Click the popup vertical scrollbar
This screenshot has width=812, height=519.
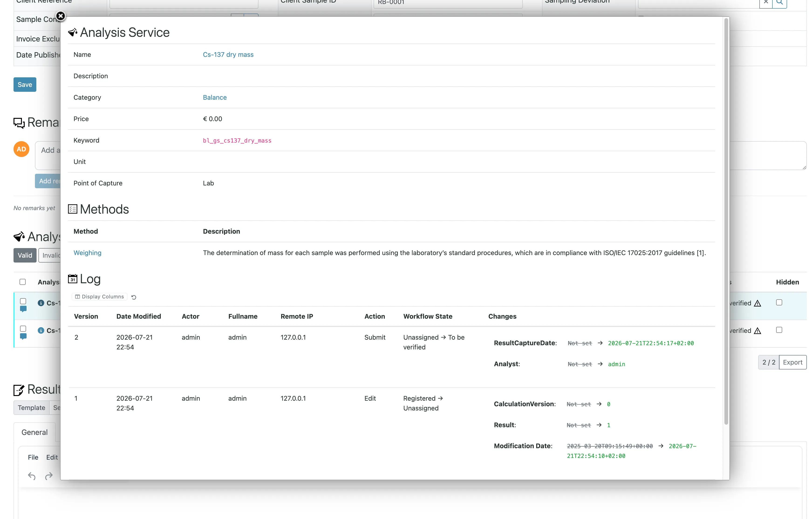click(726, 221)
